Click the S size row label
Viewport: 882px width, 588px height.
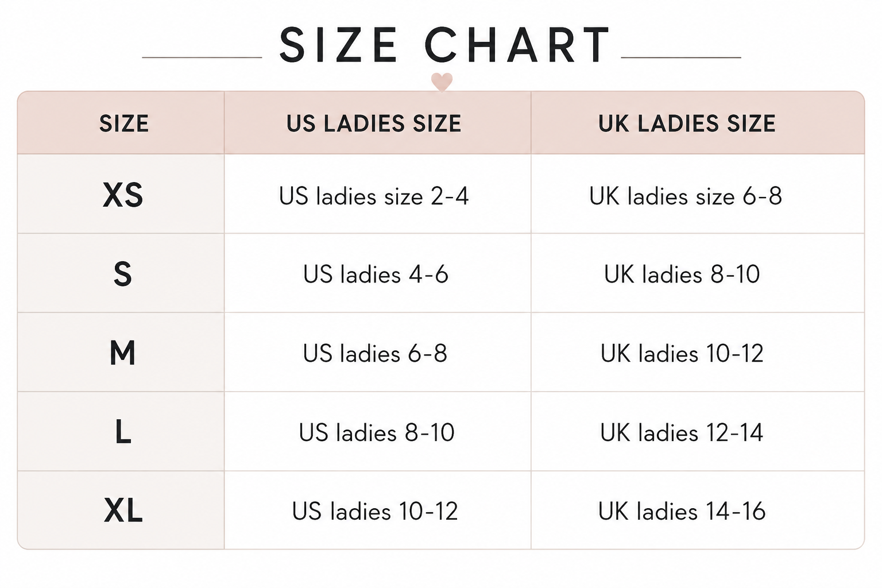[x=123, y=274]
